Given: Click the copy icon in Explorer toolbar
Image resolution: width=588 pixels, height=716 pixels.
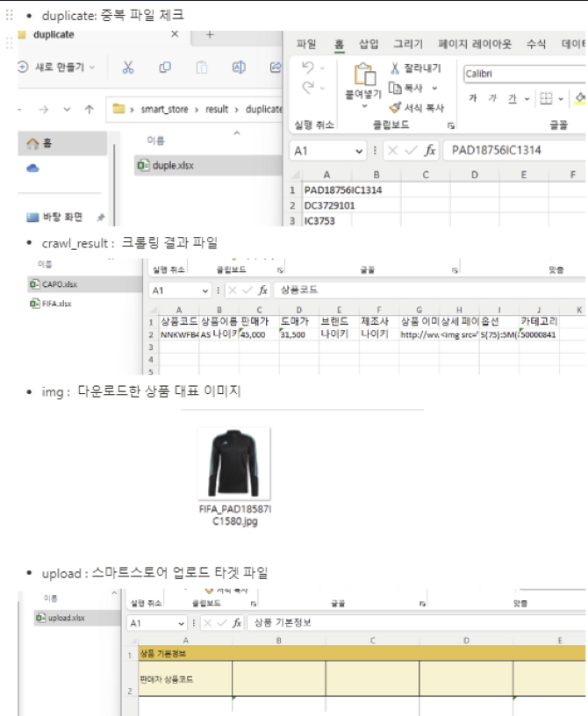Looking at the screenshot, I should [x=165, y=68].
